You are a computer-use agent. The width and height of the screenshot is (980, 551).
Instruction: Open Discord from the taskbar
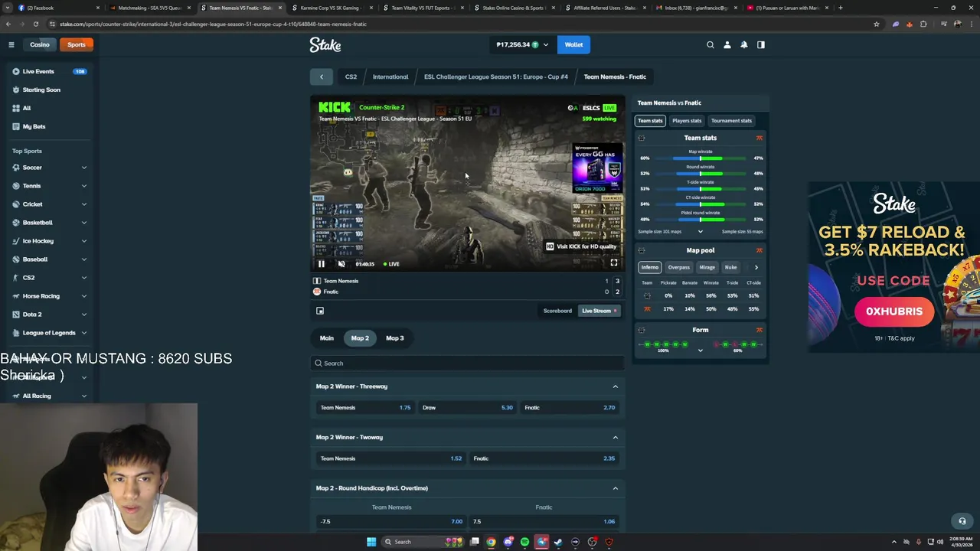click(x=508, y=542)
